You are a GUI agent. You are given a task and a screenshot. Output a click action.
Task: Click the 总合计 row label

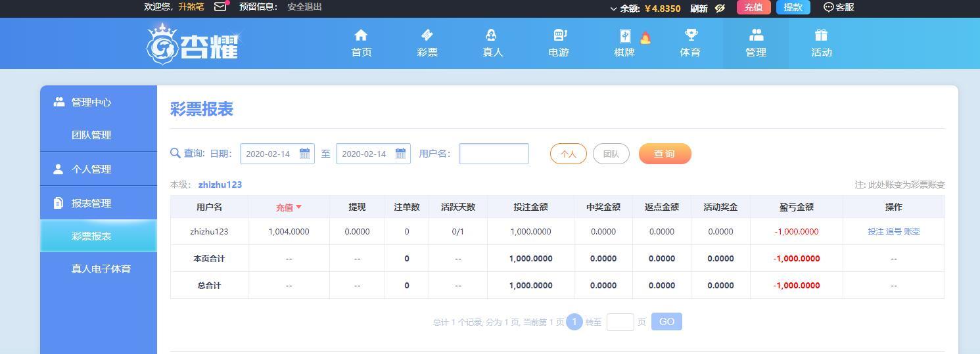click(209, 285)
